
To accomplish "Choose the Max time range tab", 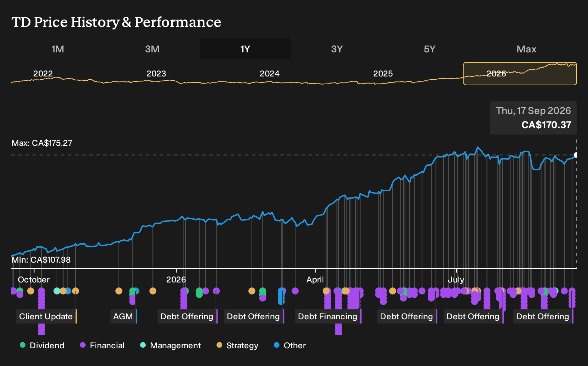I will [526, 49].
